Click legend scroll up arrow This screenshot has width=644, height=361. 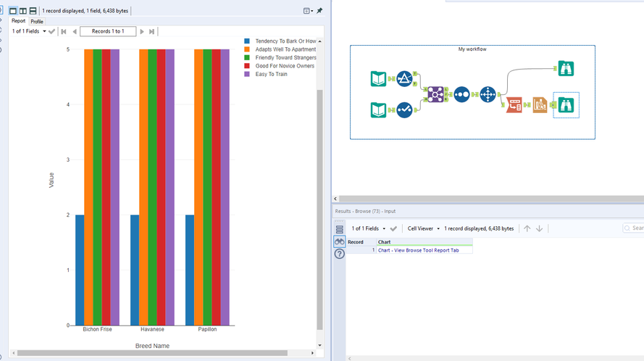[320, 41]
